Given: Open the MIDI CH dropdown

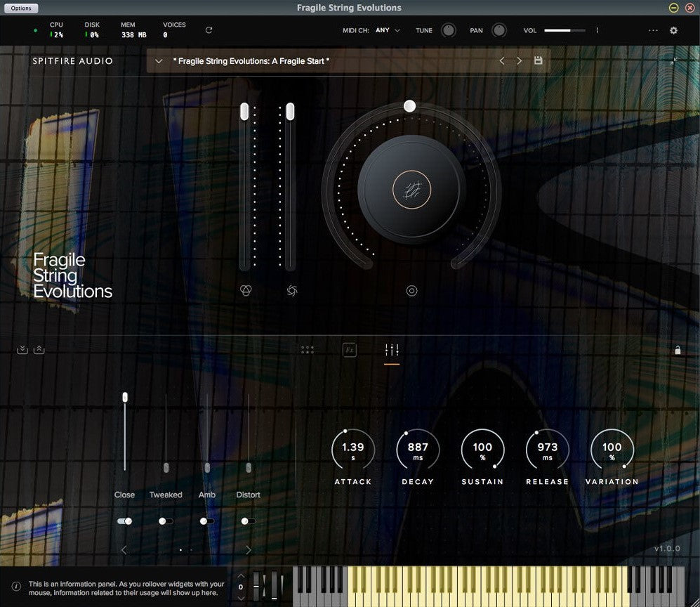Looking at the screenshot, I should pyautogui.click(x=388, y=30).
